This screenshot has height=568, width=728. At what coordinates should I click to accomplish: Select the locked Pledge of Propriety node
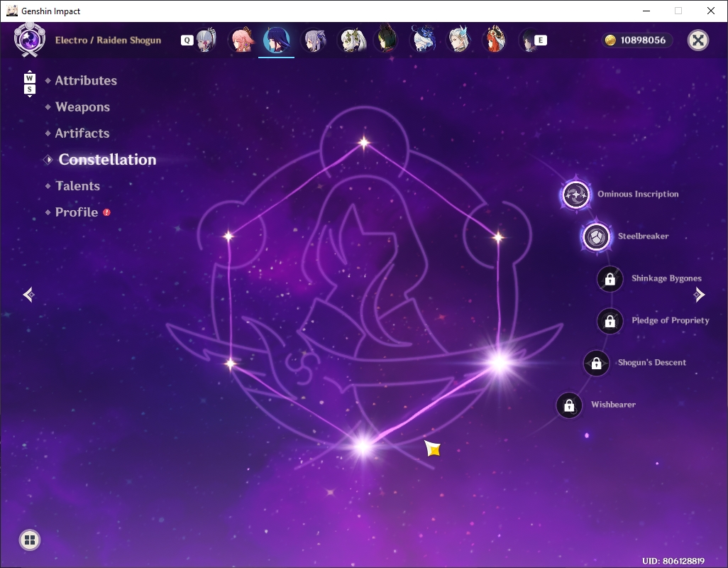pyautogui.click(x=610, y=321)
